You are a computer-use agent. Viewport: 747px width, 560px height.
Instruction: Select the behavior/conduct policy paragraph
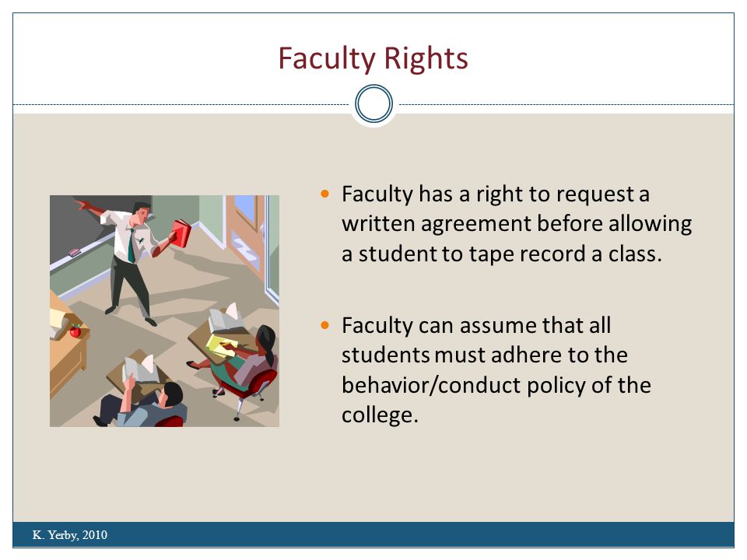pyautogui.click(x=496, y=370)
